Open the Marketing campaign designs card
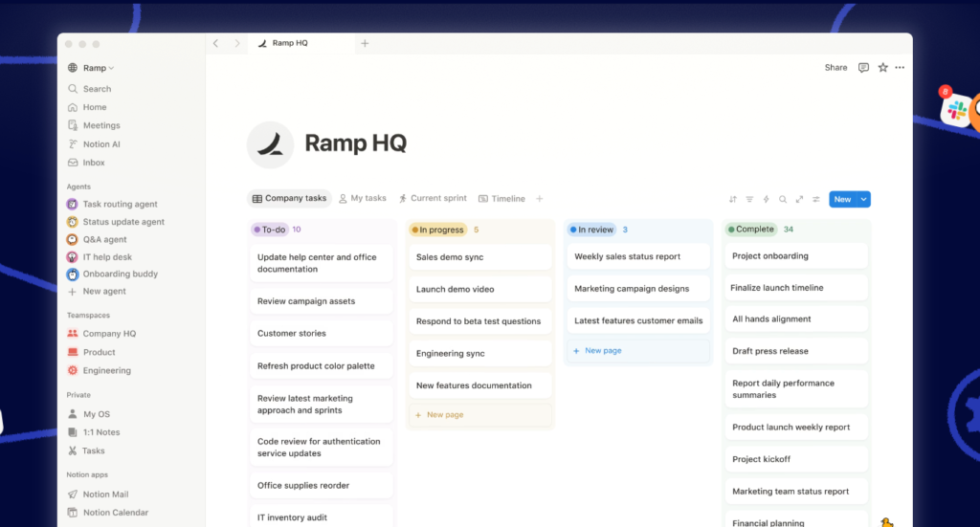This screenshot has height=527, width=980. point(638,289)
